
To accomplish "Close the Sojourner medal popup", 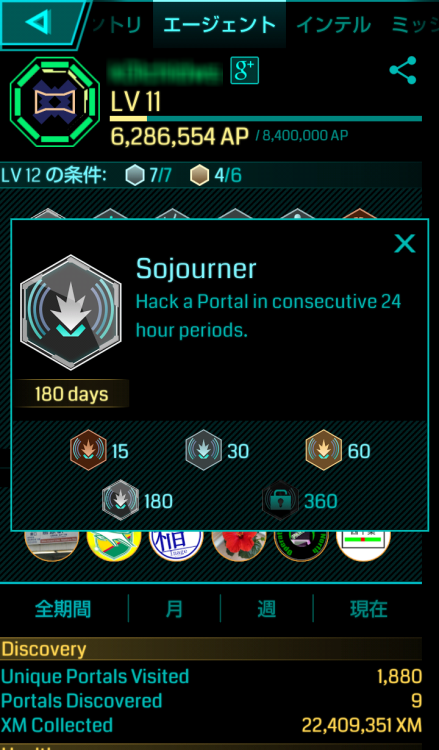I will [x=405, y=244].
